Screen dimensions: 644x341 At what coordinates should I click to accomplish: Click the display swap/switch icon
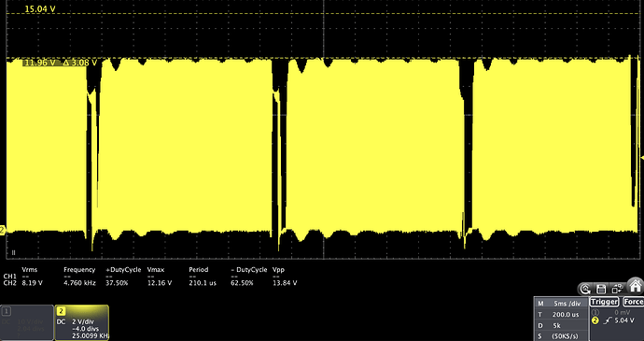coord(617,289)
